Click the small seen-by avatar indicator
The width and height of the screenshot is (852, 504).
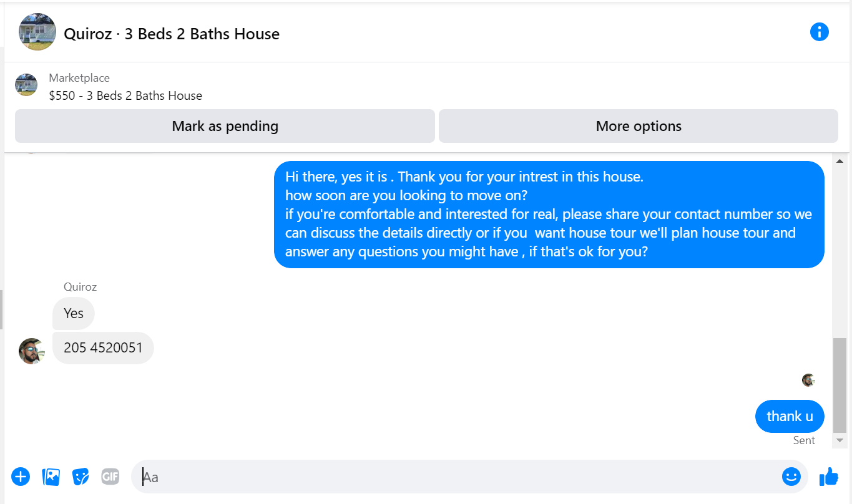808,380
